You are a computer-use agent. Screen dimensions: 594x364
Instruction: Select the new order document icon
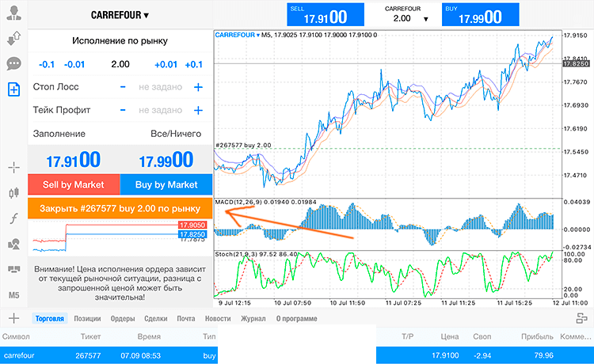(14, 89)
